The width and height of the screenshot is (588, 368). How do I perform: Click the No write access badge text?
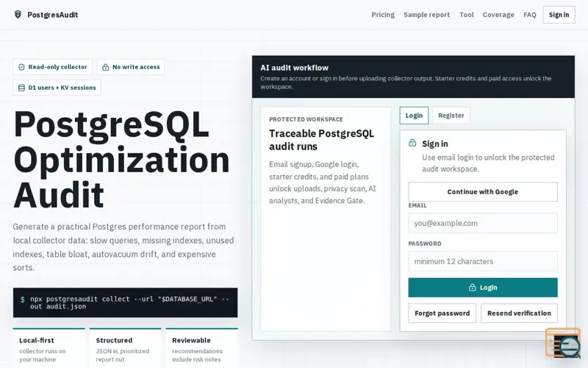pos(136,67)
